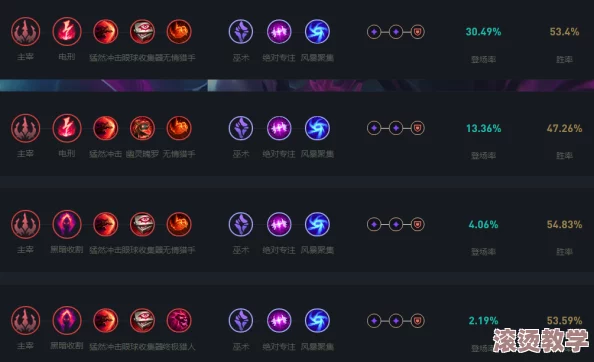Image resolution: width=594 pixels, height=362 pixels.
Task: Select the 黑暗收割 icon in the fourth row
Action: point(67,321)
